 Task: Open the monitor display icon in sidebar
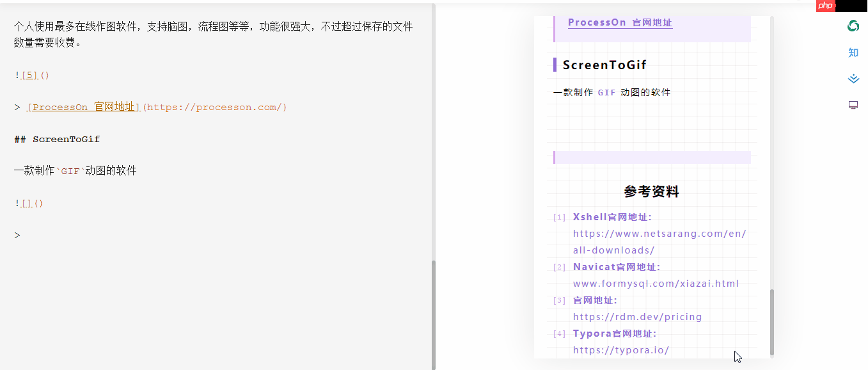pos(853,104)
